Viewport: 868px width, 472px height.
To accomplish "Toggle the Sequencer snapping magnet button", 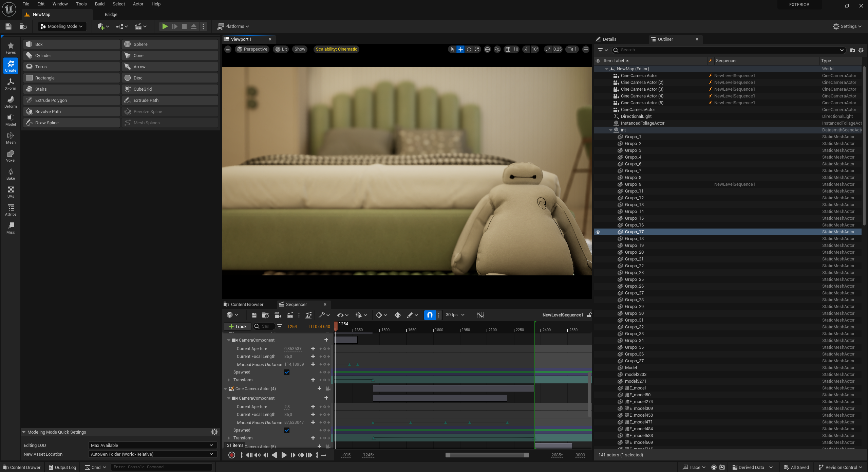I will point(430,315).
